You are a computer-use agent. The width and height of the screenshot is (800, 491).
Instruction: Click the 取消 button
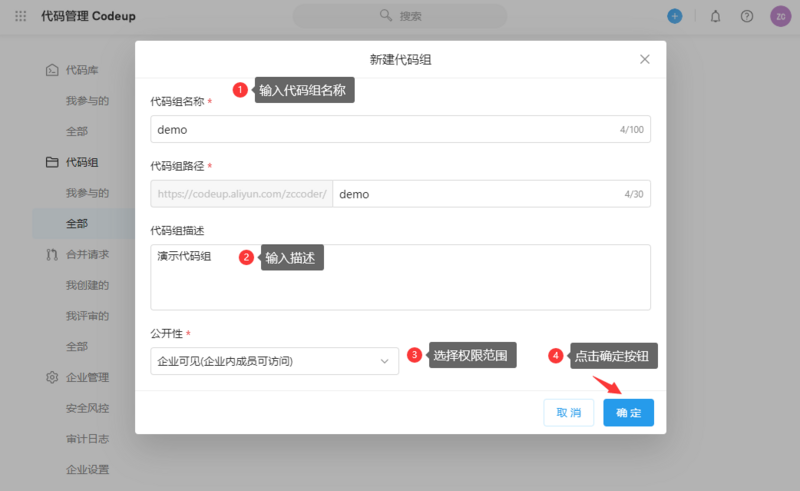(568, 412)
